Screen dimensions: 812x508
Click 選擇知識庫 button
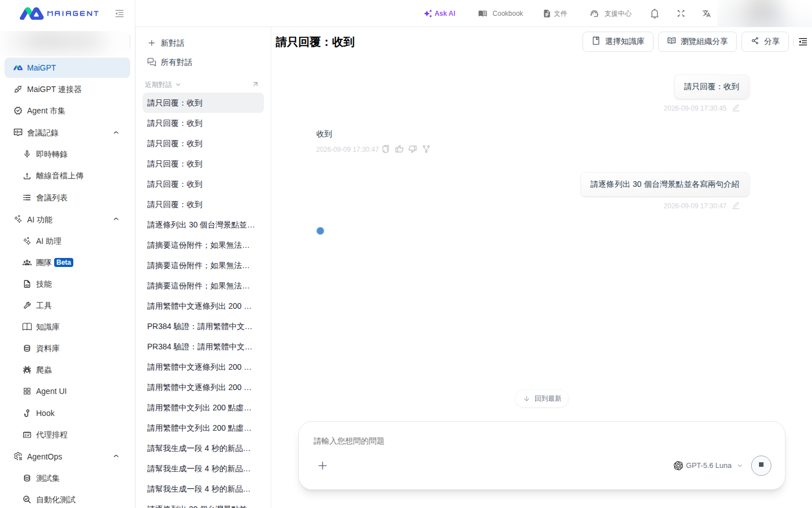[x=618, y=42]
